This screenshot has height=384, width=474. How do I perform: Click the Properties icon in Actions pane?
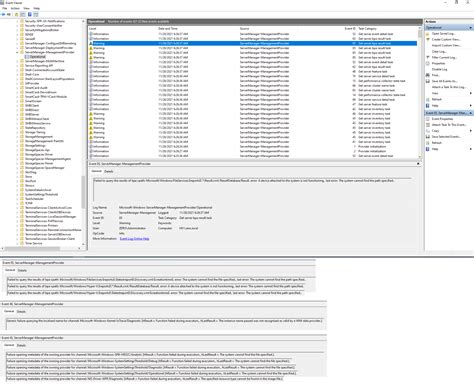428,63
